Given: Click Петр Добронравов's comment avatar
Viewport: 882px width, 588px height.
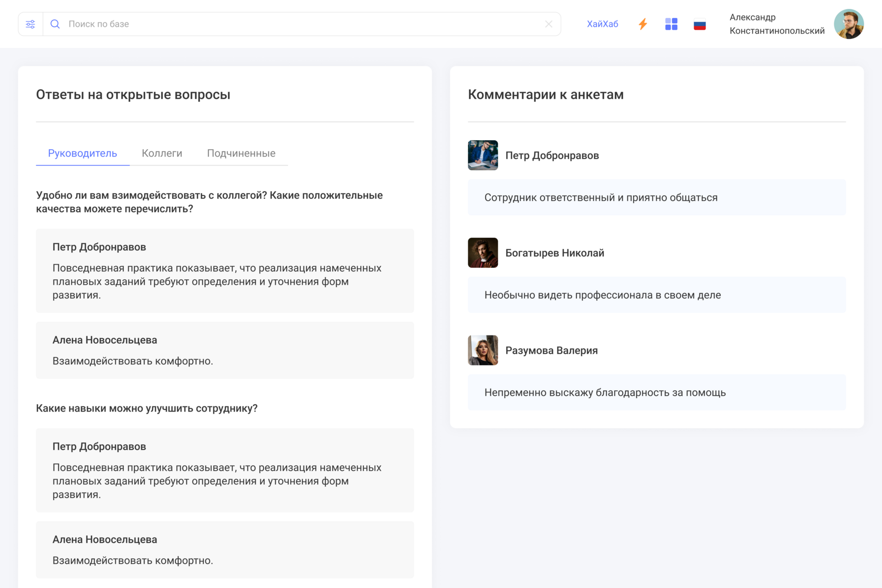Looking at the screenshot, I should [482, 155].
